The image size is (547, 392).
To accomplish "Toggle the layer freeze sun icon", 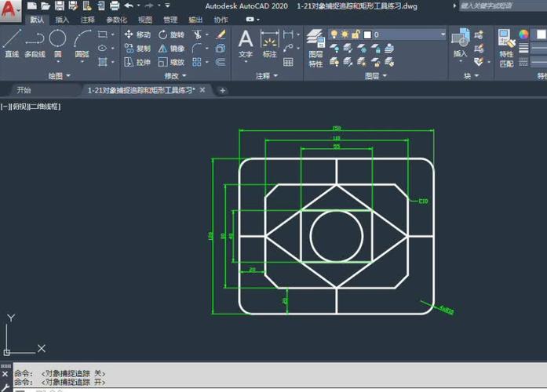I will [x=345, y=34].
